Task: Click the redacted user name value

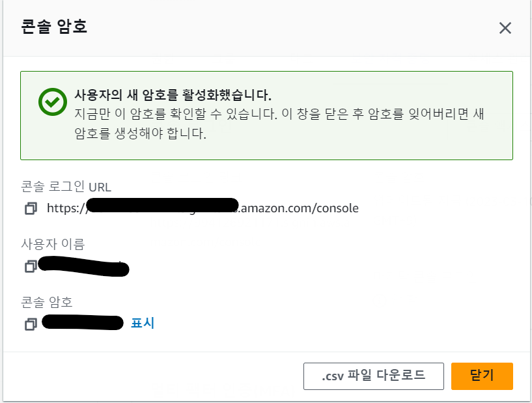Action: [x=83, y=266]
